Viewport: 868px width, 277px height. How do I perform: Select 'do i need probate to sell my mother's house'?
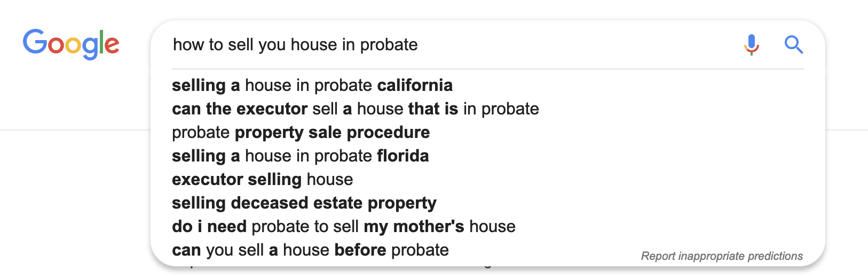point(487,227)
